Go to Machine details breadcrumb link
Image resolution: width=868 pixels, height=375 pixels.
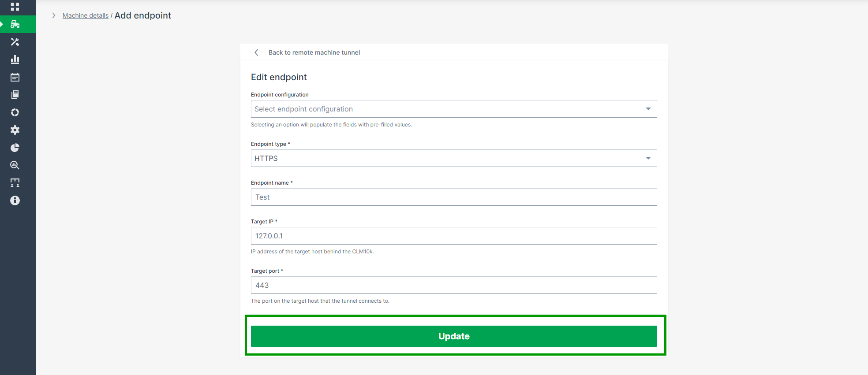86,15
